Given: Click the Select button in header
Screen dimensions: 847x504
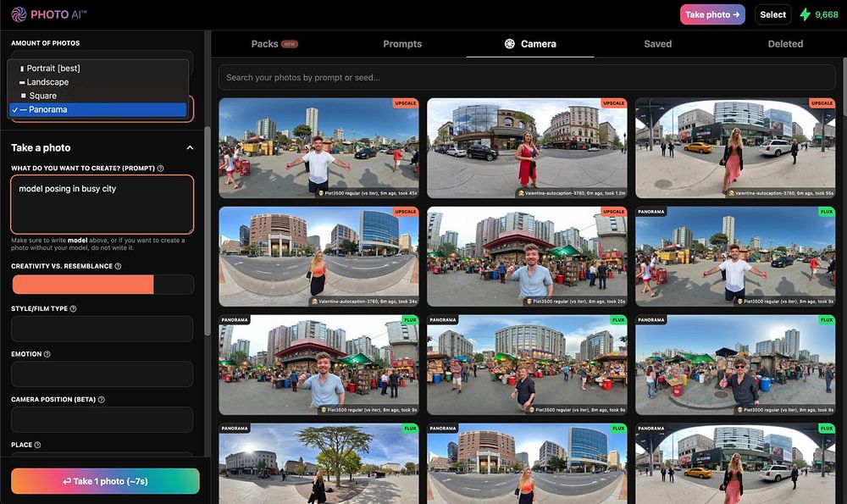Looking at the screenshot, I should (773, 14).
